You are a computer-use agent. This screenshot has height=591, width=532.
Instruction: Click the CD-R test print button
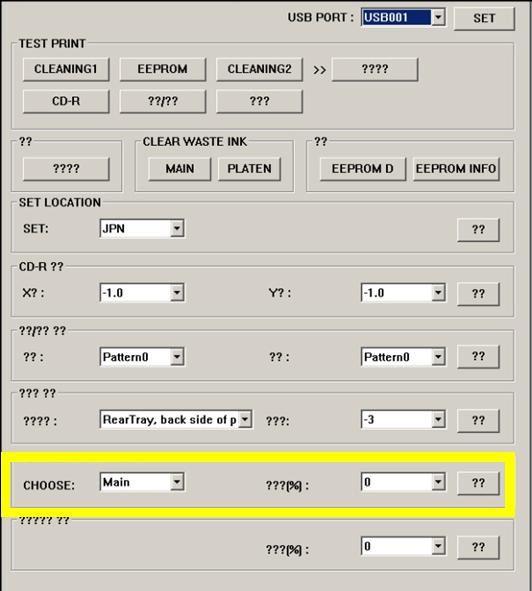pos(66,101)
